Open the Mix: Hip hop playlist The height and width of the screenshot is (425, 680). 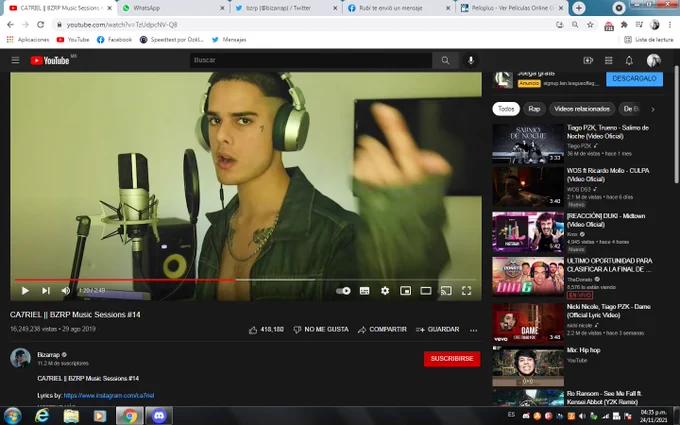pyautogui.click(x=528, y=366)
